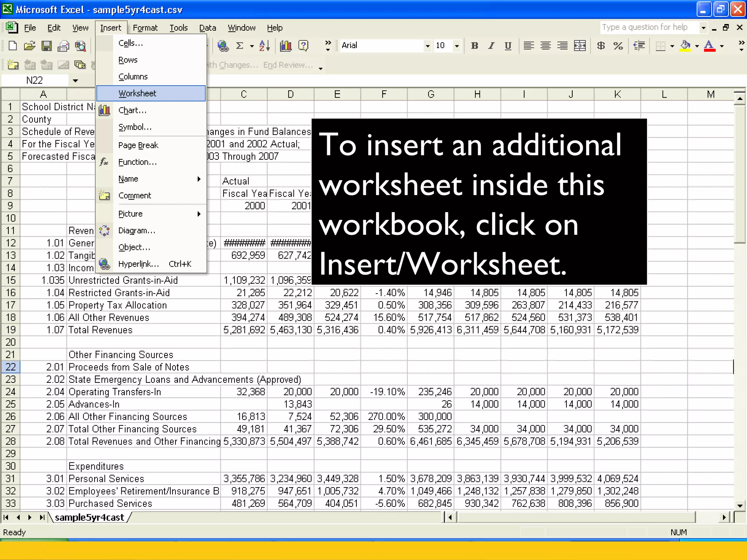This screenshot has height=560, width=747.
Task: Click the New blank workbook icon
Action: coord(13,46)
